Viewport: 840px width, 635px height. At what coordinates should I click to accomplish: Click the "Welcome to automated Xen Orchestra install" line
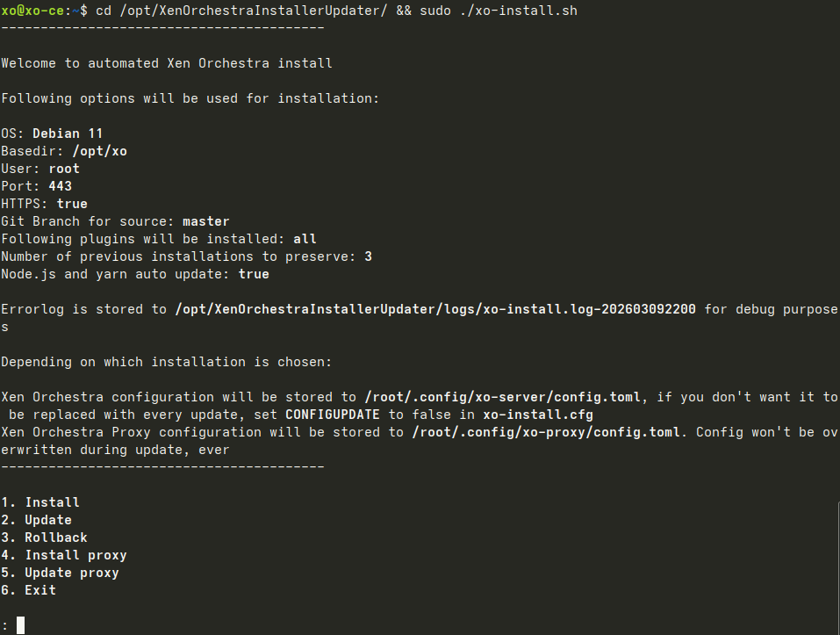tap(167, 63)
